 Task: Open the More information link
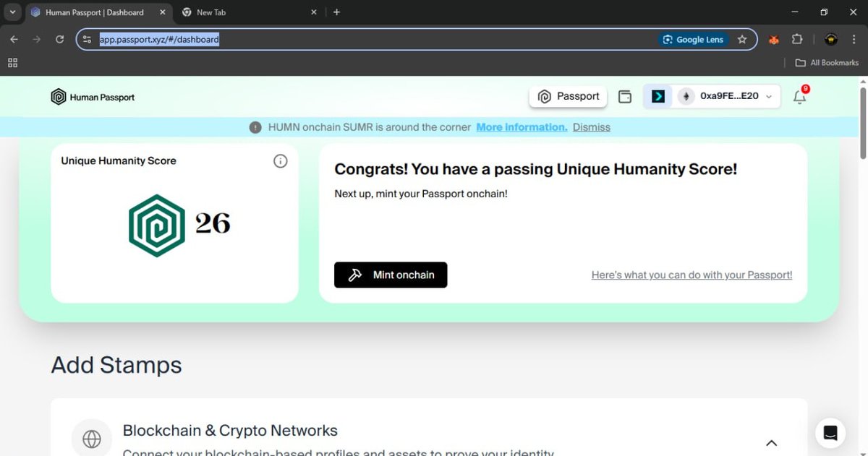click(522, 127)
